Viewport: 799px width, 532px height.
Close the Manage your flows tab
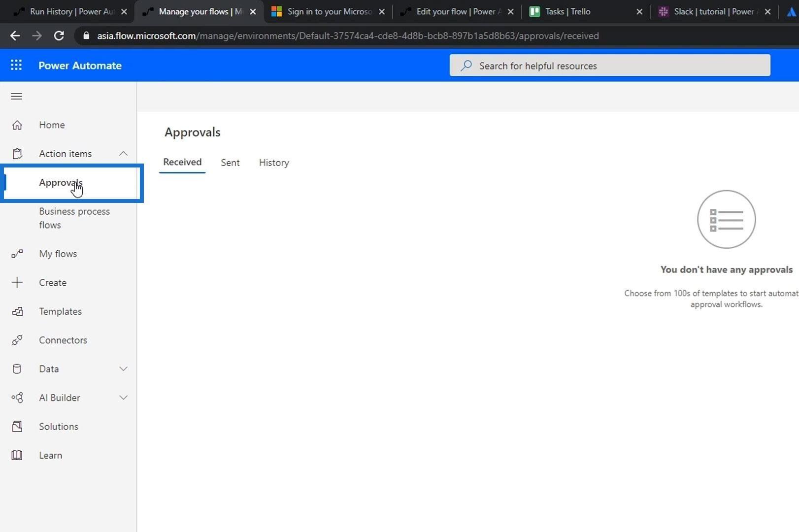coord(253,11)
